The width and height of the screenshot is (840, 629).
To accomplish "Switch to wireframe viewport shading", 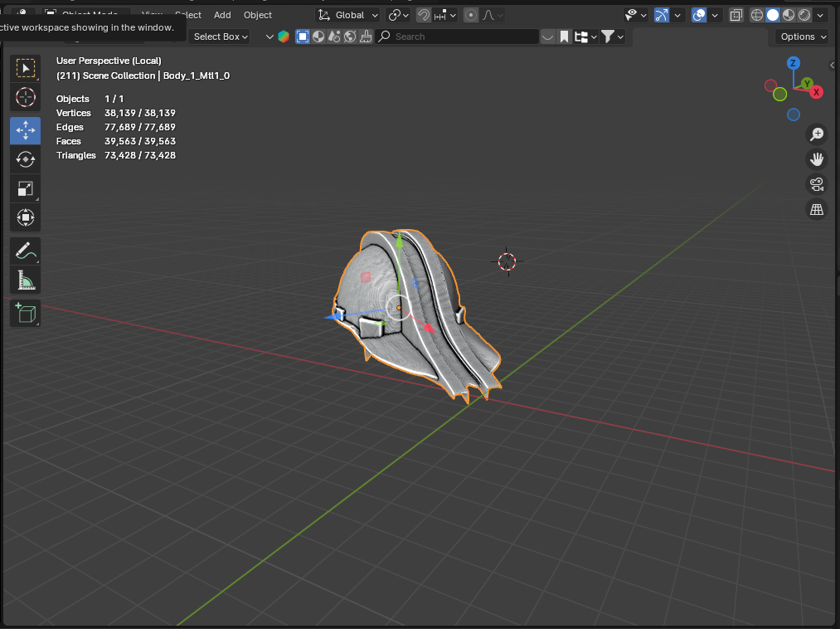I will coord(756,15).
